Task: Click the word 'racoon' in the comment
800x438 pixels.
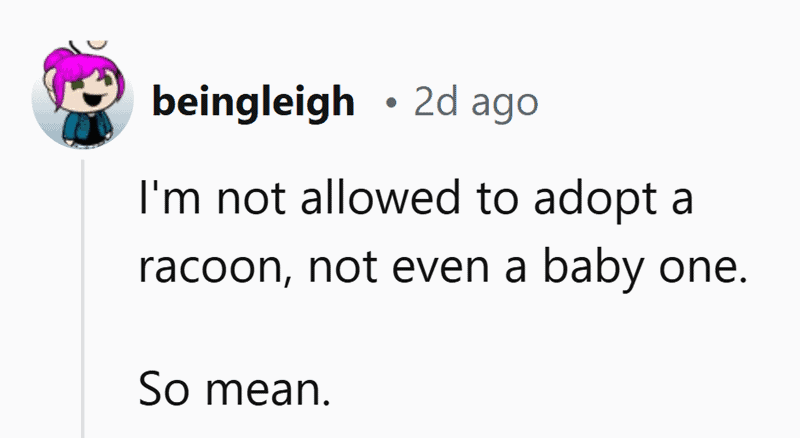Action: pos(210,268)
